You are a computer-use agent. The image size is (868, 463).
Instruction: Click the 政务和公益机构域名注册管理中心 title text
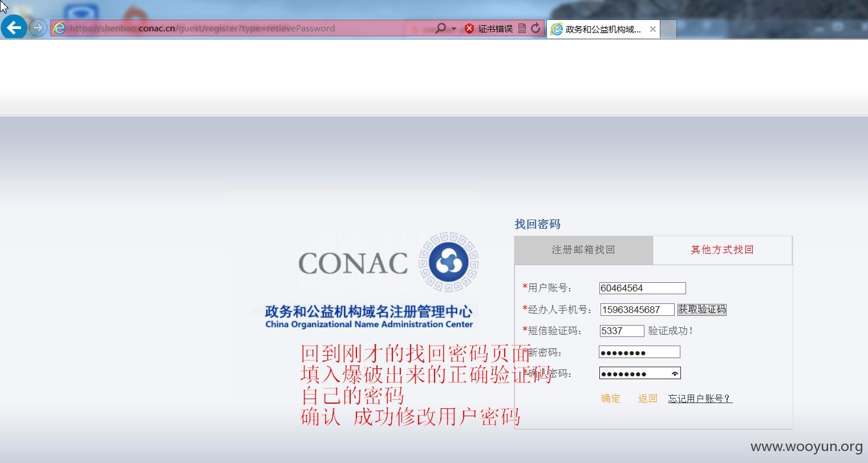(369, 311)
